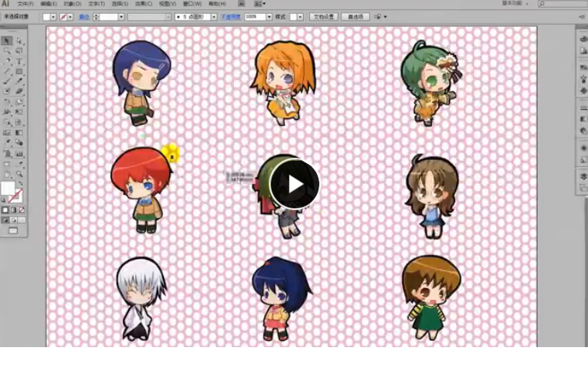The image size is (588, 365).
Task: Select the Scale tool
Action: tap(19, 102)
